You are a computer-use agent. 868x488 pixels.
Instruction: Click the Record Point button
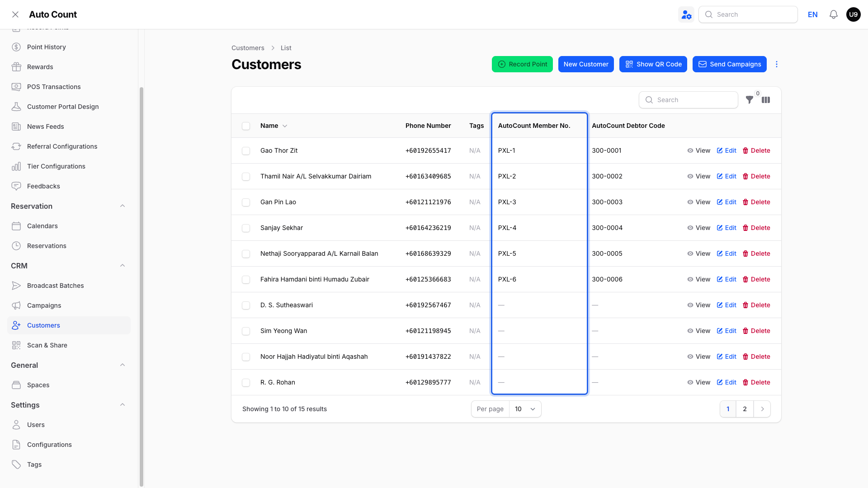(522, 64)
